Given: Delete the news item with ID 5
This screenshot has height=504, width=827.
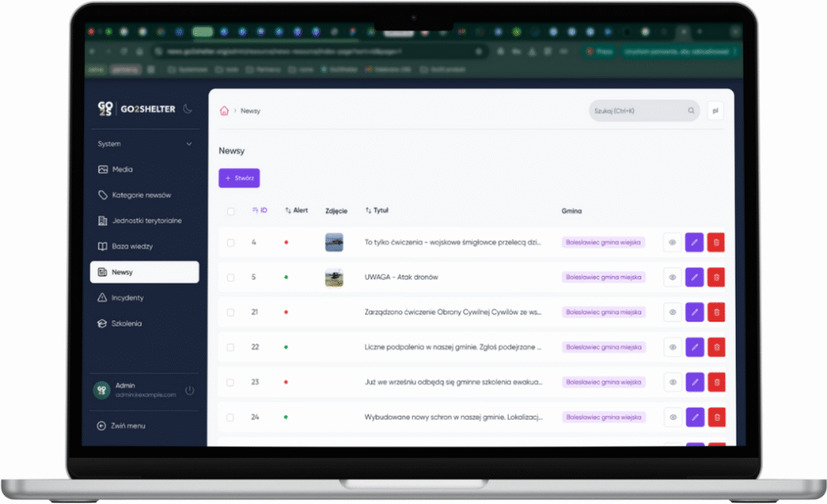Looking at the screenshot, I should 716,277.
